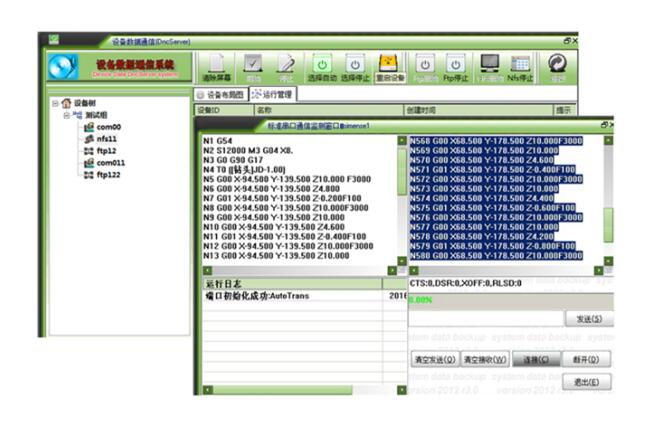
Task: Click the 选择停止 power icon
Action: click(355, 64)
